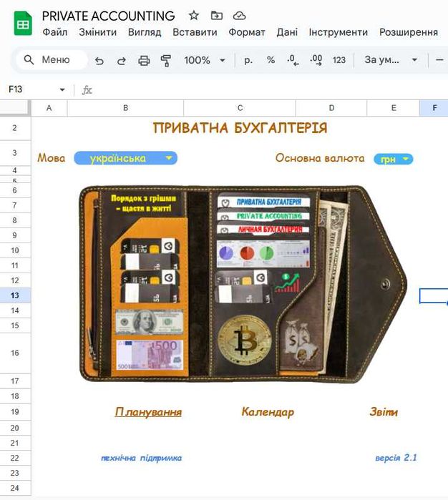The height and width of the screenshot is (500, 448).
Task: Click the search icon in Меню box
Action: 29,59
